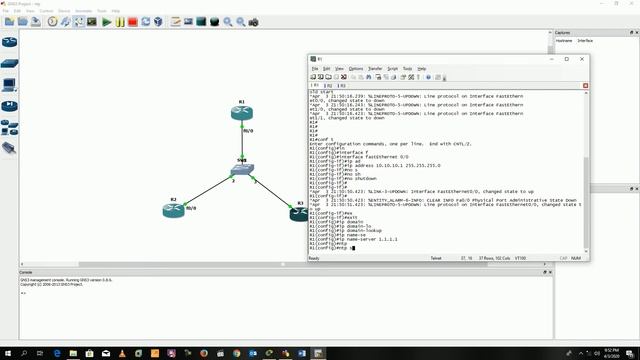640x360 pixels.
Task: Select the draw ellipse tool
Action: [214, 22]
